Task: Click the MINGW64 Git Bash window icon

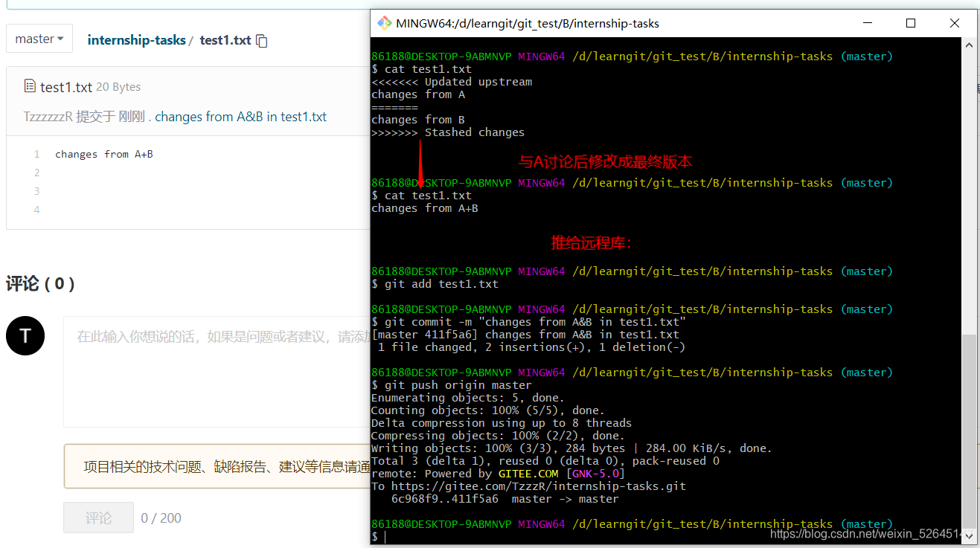Action: tap(384, 23)
